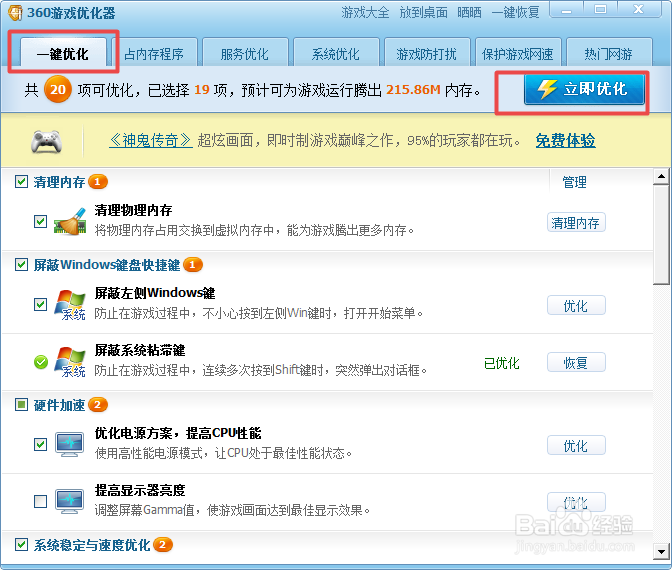The height and width of the screenshot is (570, 672).
Task: Open the 热门网游 tab
Action: (609, 53)
